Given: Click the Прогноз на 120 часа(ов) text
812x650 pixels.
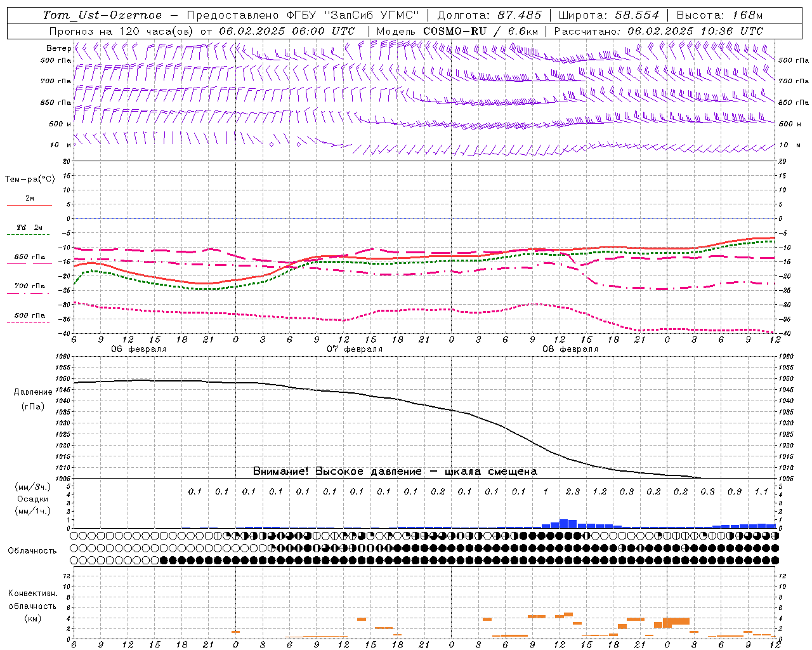Looking at the screenshot, I should (x=122, y=31).
